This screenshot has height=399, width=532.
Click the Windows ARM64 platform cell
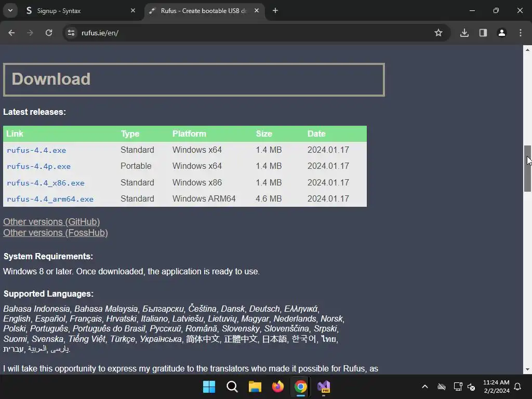coord(204,198)
